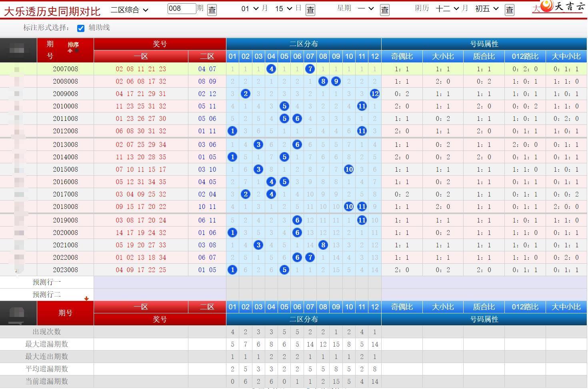This screenshot has height=389, width=588.
Task: Click the 大乐透历史同期对比 page title
Action: 52,11
